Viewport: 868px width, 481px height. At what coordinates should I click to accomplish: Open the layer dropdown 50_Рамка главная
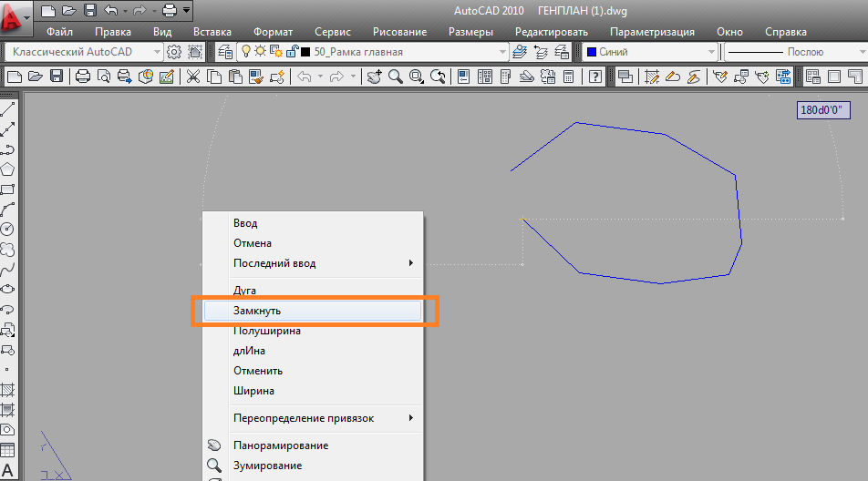pos(502,52)
